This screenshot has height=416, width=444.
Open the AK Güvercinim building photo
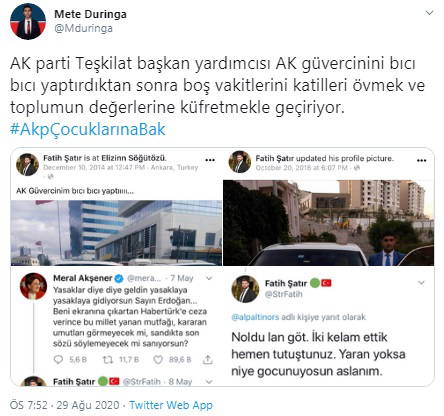point(116,233)
